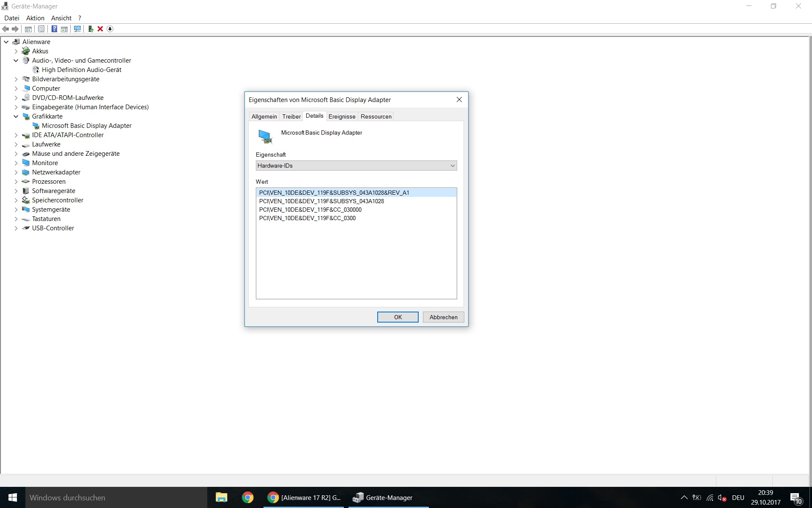812x508 pixels.
Task: Open the Eigenschaft Hardware-IDs dropdown
Action: 356,166
